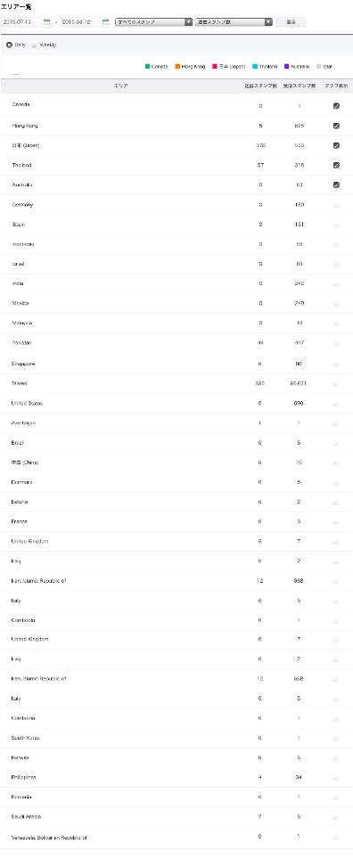Screen dimensions: 353x868
Task: Open the end date calendar icon
Action: click(106, 22)
